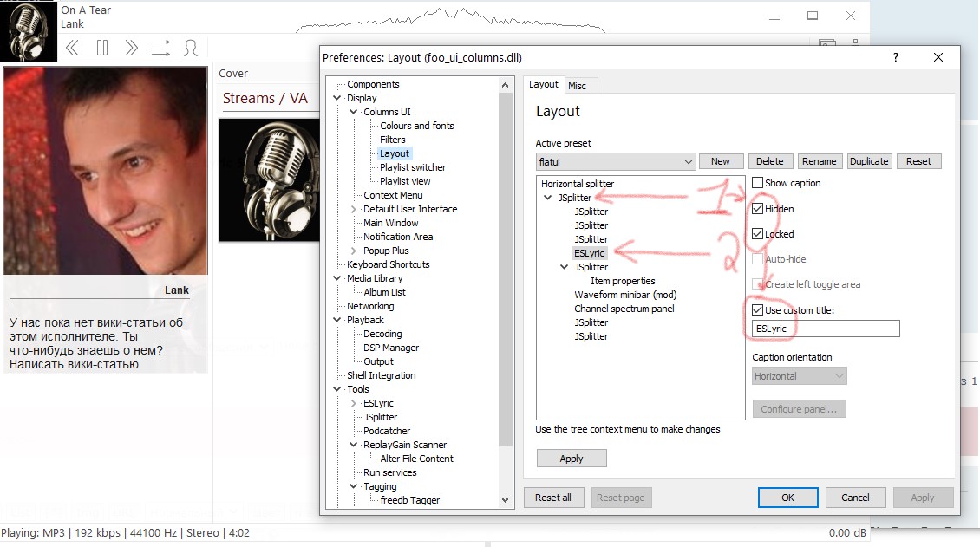980x547 pixels.
Task: Click the help question mark in Preferences
Action: click(x=896, y=57)
